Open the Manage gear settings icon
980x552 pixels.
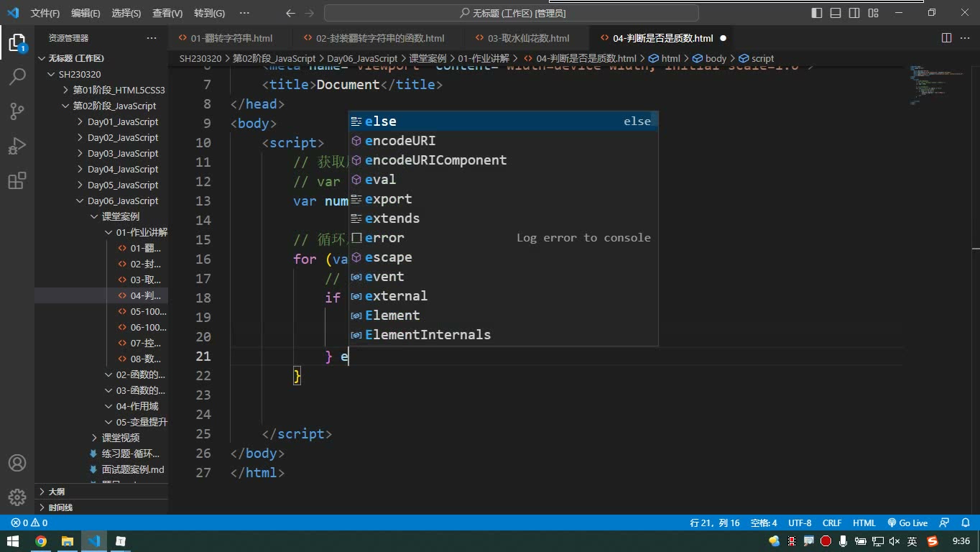17,497
